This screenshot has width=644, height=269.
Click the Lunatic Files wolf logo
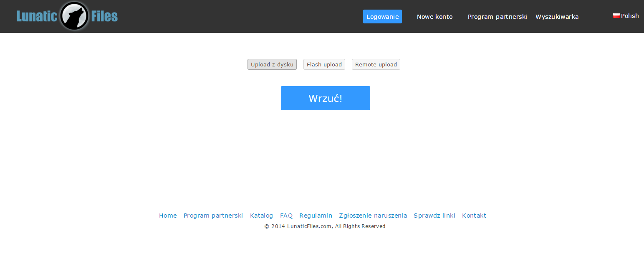[67, 16]
